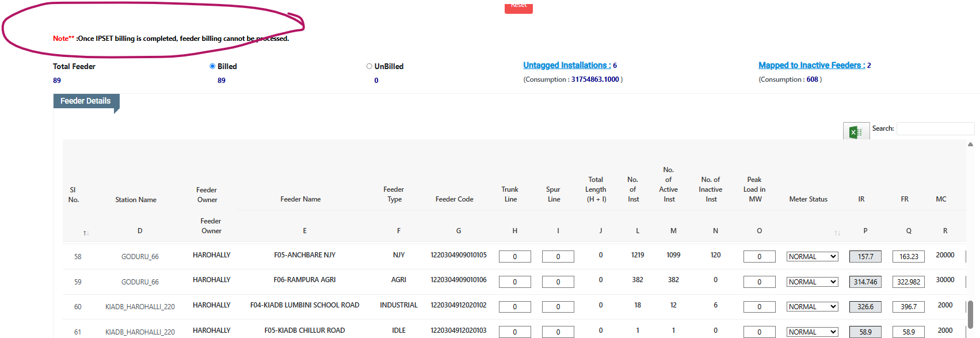Open Meter Status dropdown for F05-ANCHBARE NJY
The image size is (980, 338).
tap(813, 257)
